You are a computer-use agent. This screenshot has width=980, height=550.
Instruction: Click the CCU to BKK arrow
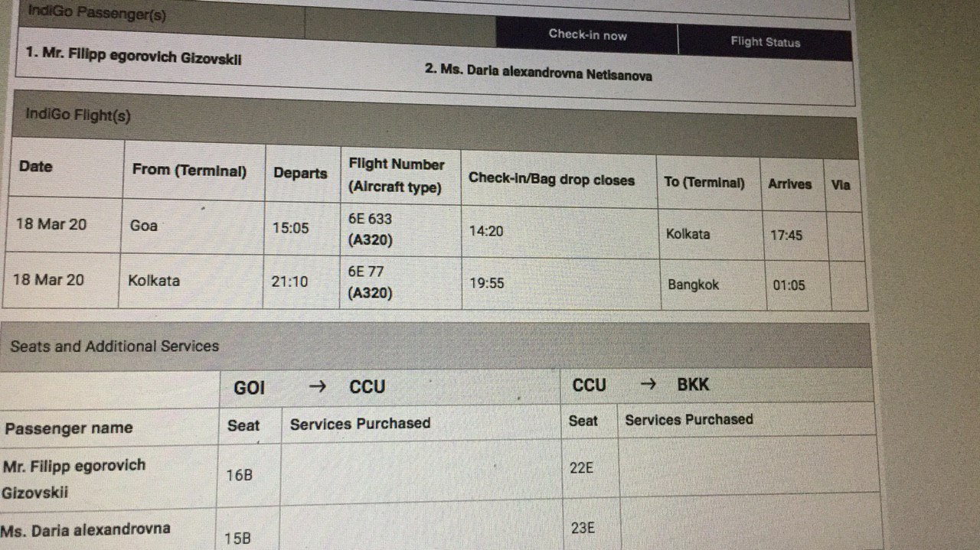648,385
